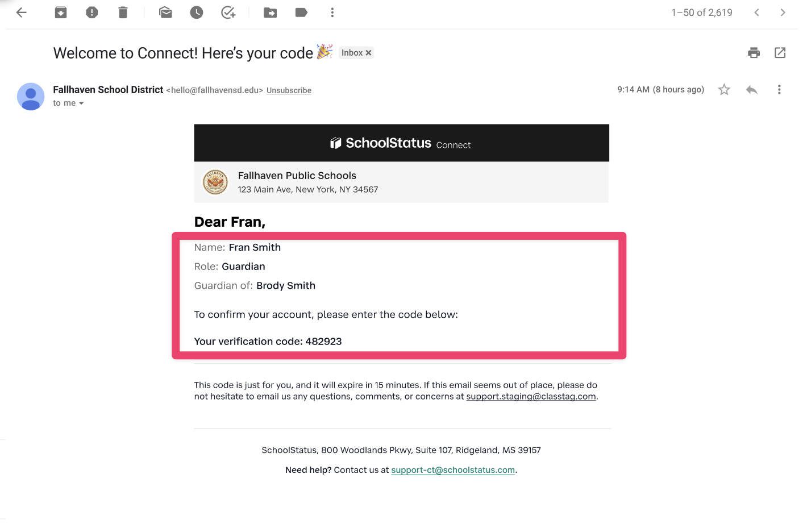
Task: Delete this email with trash icon
Action: tap(123, 13)
